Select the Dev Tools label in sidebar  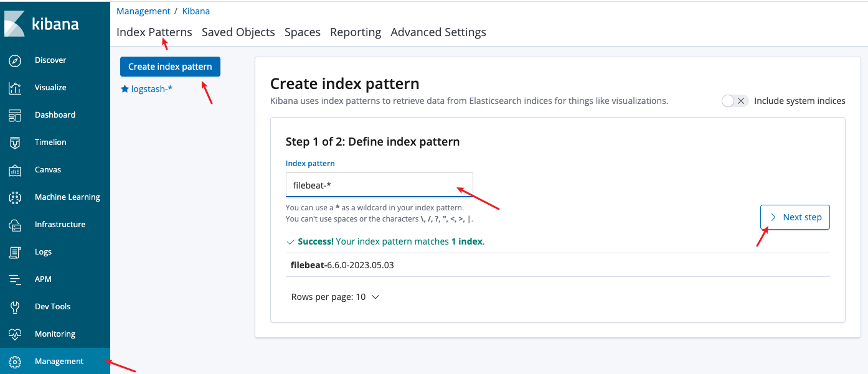(52, 307)
